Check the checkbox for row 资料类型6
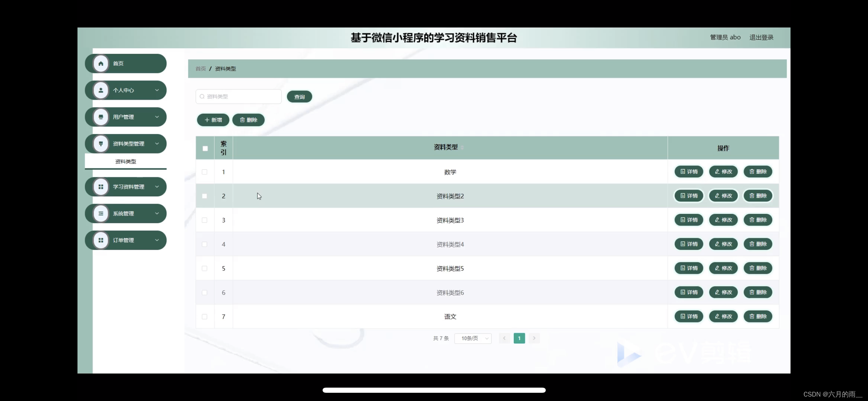The height and width of the screenshot is (401, 868). [205, 292]
